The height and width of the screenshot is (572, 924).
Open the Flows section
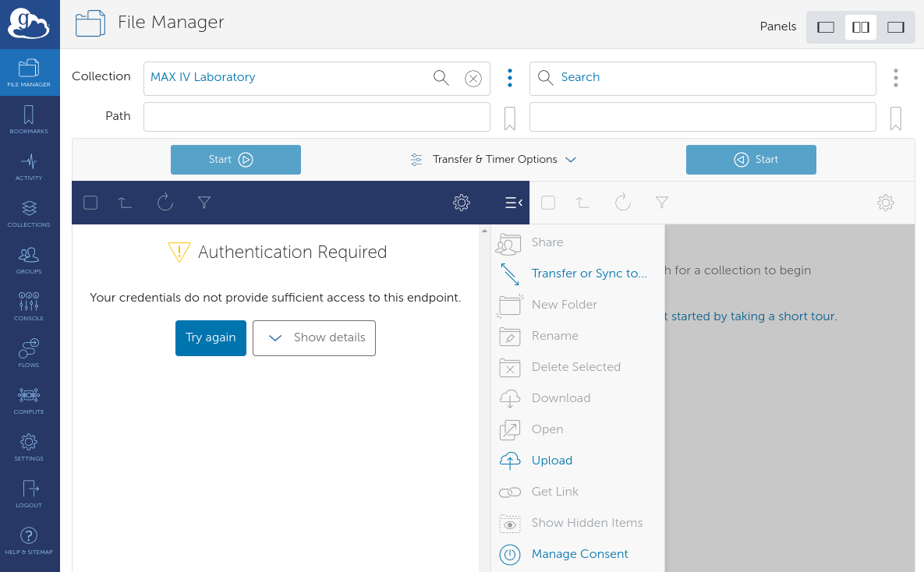pos(29,353)
